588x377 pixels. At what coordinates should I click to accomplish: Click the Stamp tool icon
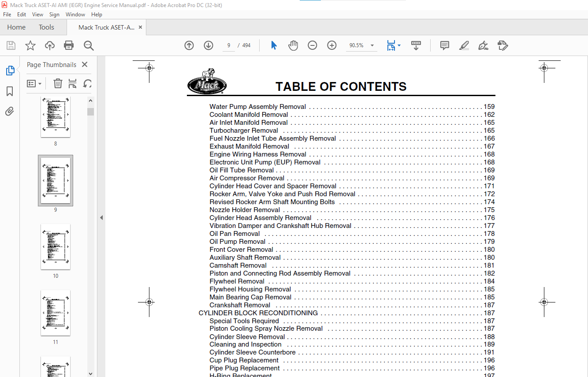pyautogui.click(x=502, y=45)
